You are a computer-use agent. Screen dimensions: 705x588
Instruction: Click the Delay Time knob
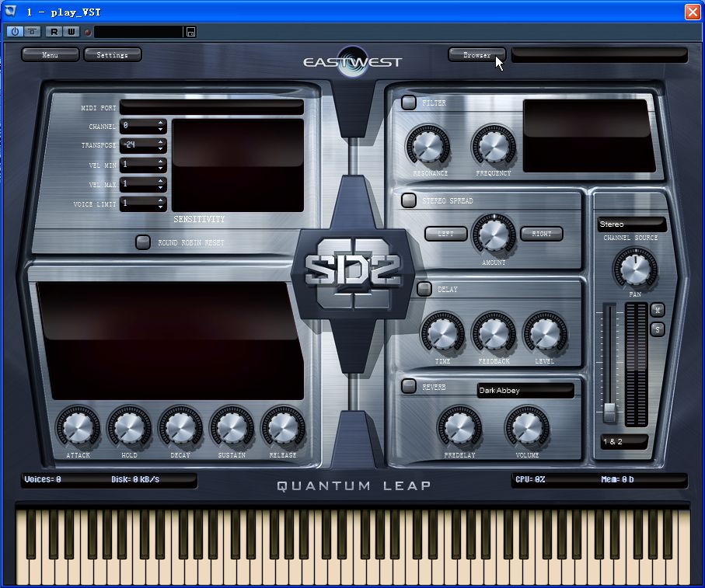442,333
